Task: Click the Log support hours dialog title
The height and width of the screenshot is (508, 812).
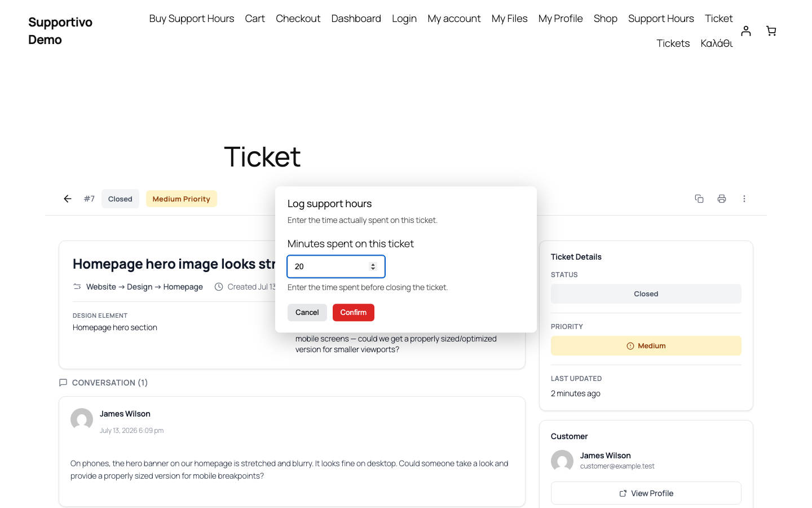Action: click(330, 204)
